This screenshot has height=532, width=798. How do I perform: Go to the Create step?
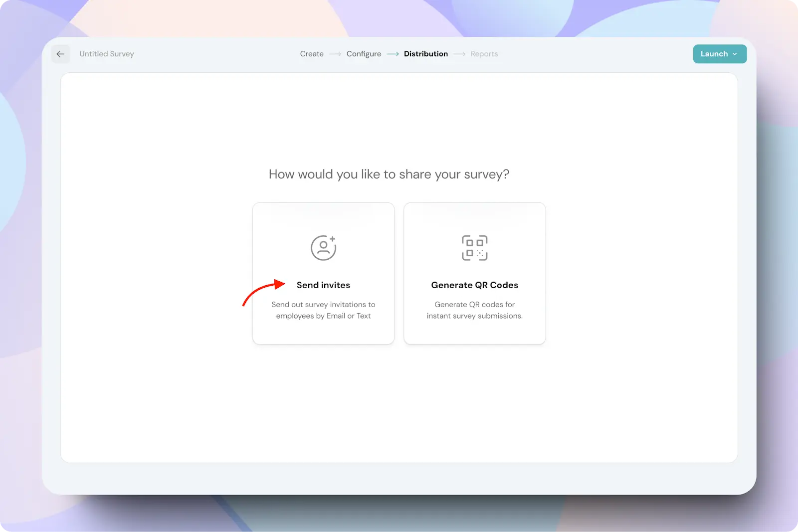[x=312, y=54]
